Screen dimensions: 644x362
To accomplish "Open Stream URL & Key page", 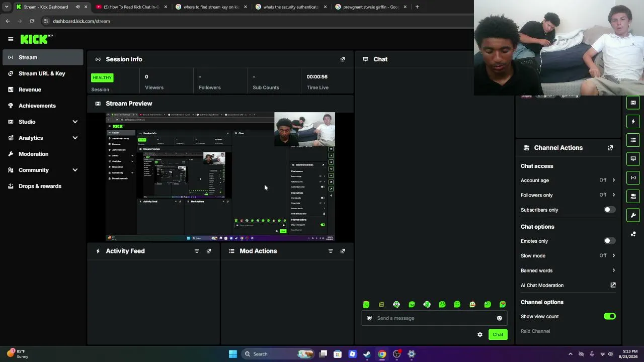I will coord(43,73).
